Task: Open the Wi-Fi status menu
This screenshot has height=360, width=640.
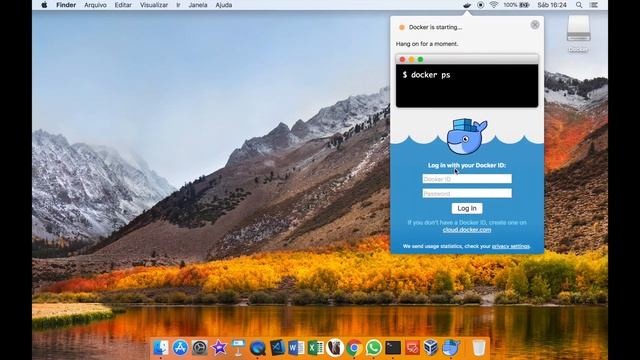Action: coord(493,5)
